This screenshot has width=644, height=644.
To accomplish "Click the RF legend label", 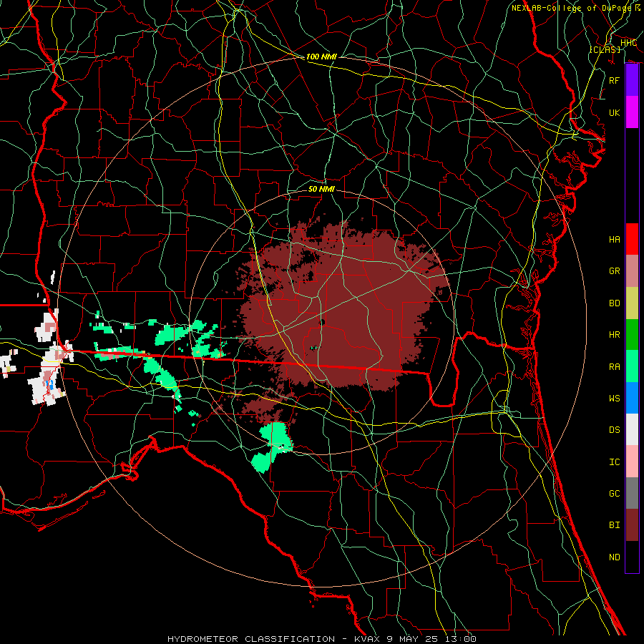I will point(615,80).
